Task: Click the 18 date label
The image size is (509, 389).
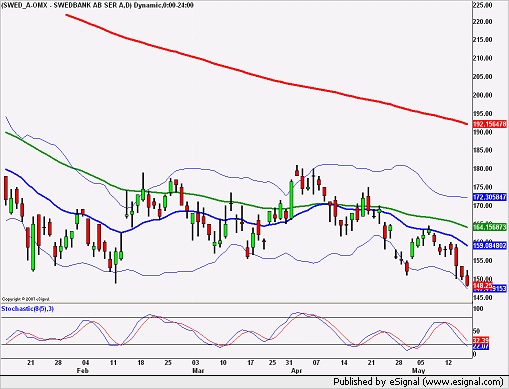Action: pyautogui.click(x=141, y=363)
